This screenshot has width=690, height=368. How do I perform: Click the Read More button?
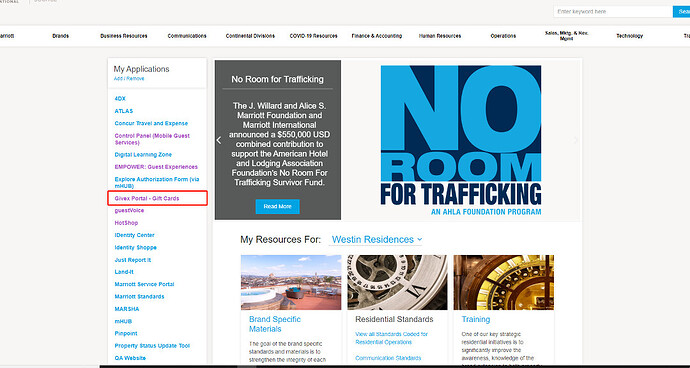point(277,206)
